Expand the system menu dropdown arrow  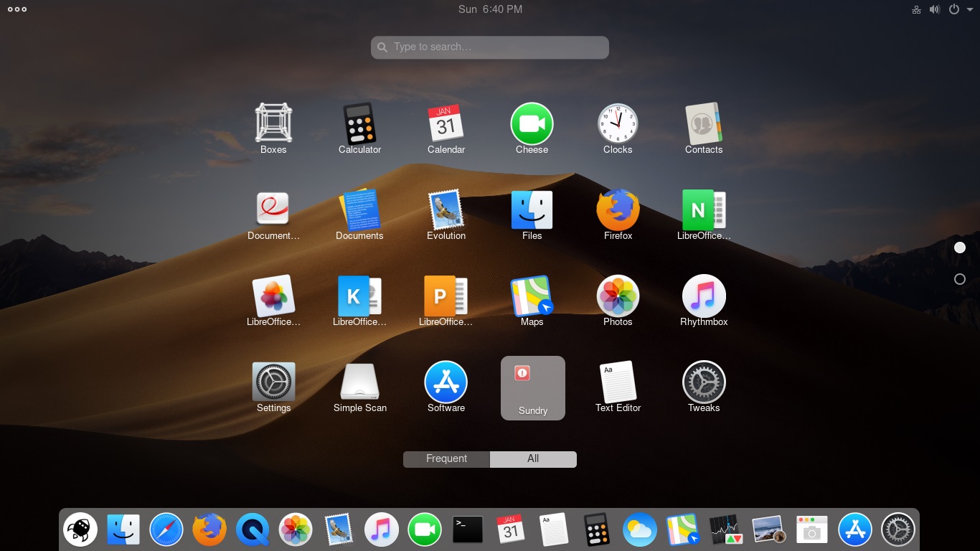(970, 10)
